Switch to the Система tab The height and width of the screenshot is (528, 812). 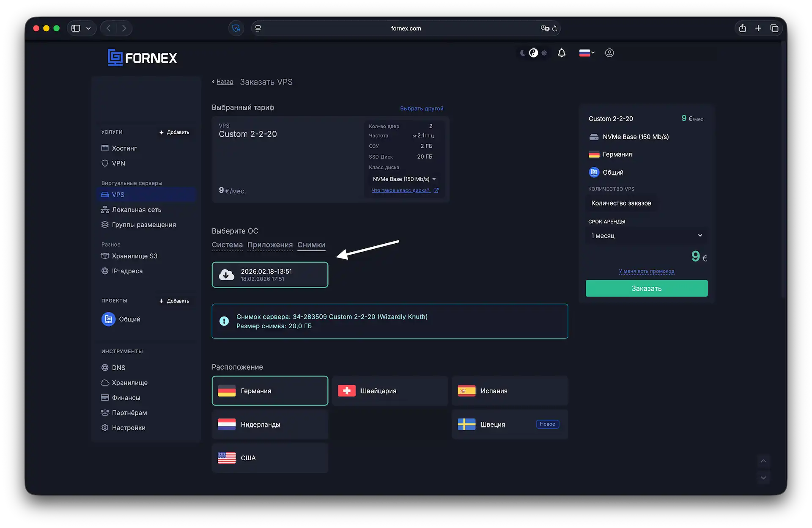pos(227,245)
